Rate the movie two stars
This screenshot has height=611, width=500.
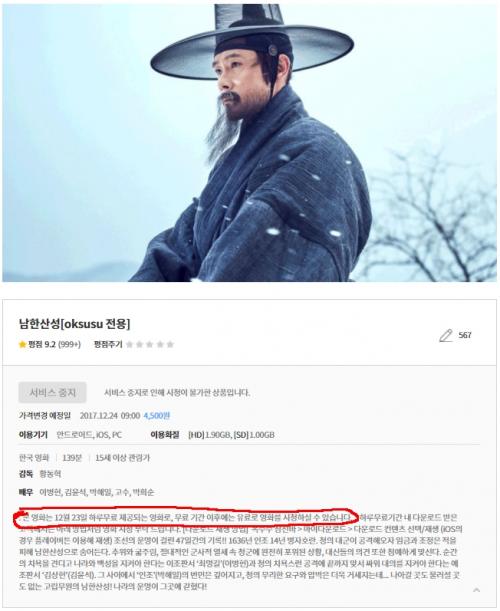(140, 344)
